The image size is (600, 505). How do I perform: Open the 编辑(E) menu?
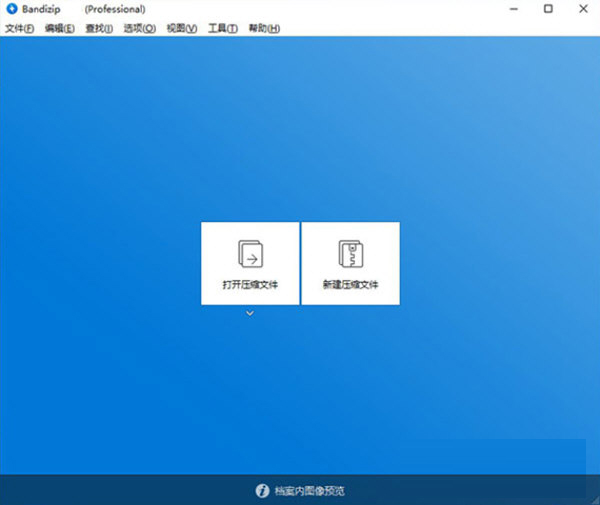click(x=59, y=28)
